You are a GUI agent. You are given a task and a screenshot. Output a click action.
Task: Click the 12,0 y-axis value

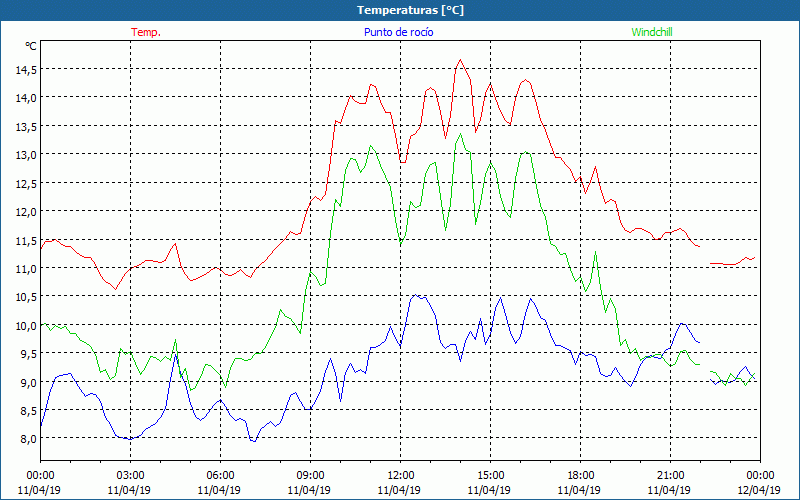click(26, 212)
